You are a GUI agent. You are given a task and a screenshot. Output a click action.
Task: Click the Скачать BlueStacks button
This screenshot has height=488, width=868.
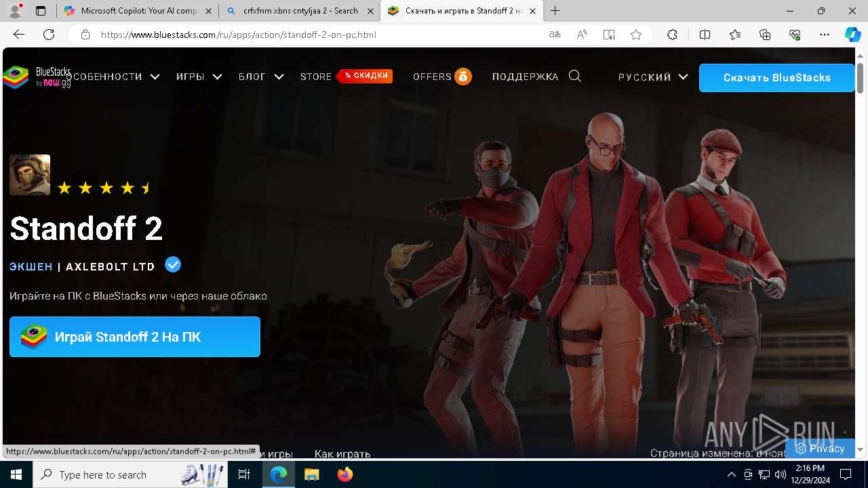coord(776,77)
